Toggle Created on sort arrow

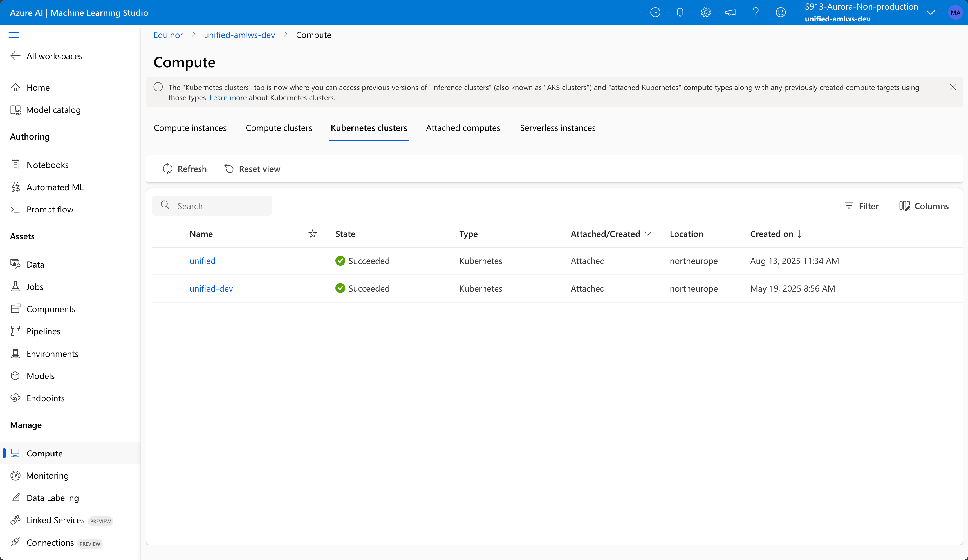coord(799,234)
